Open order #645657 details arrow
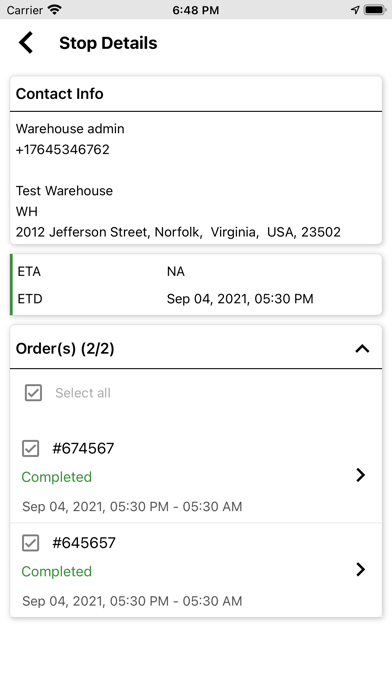 [360, 569]
